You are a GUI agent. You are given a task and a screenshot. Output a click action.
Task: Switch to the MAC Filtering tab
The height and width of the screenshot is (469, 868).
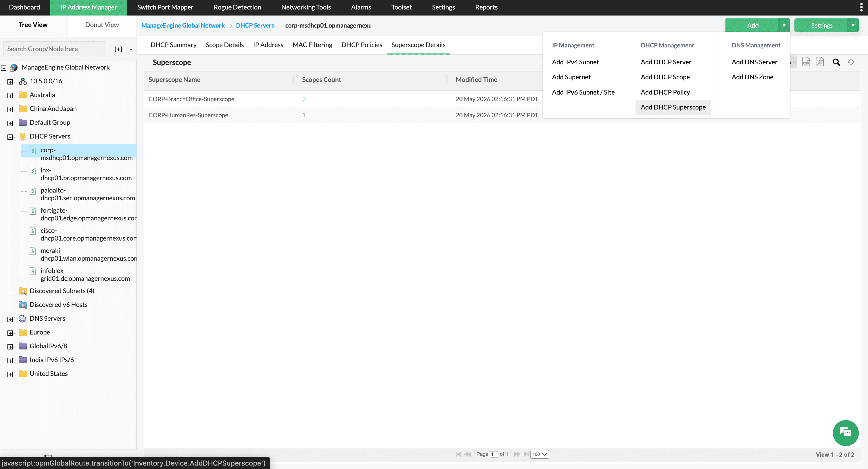click(x=312, y=45)
